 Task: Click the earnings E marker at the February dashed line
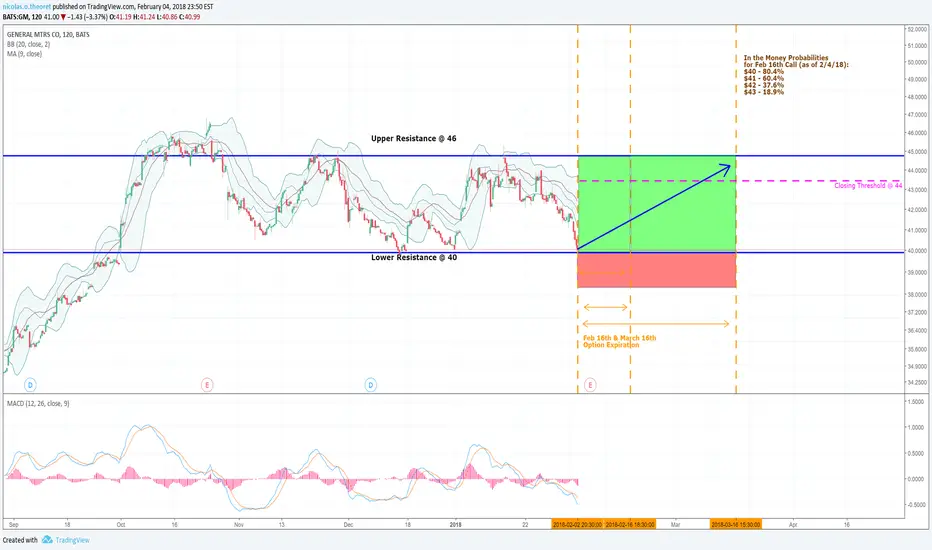(590, 385)
